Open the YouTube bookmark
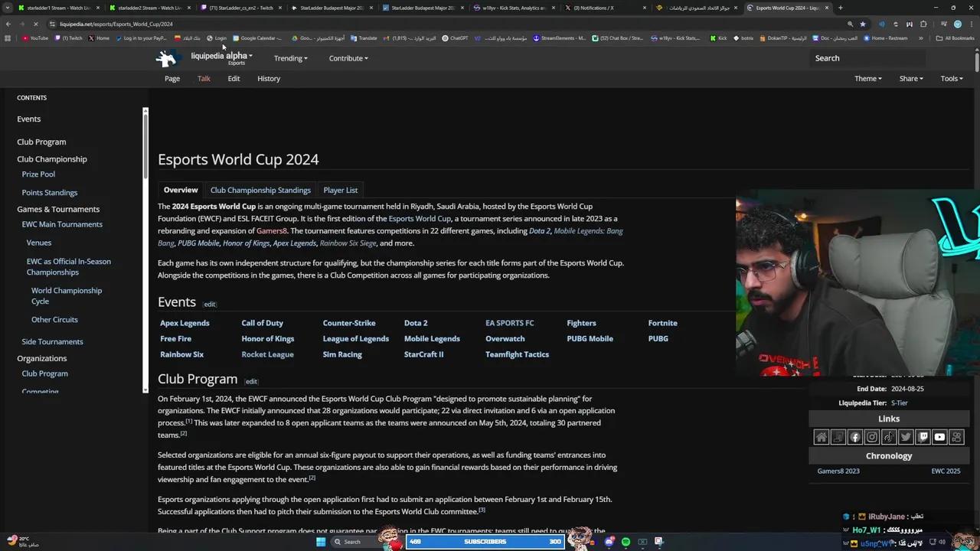The image size is (980, 551). pos(34,37)
